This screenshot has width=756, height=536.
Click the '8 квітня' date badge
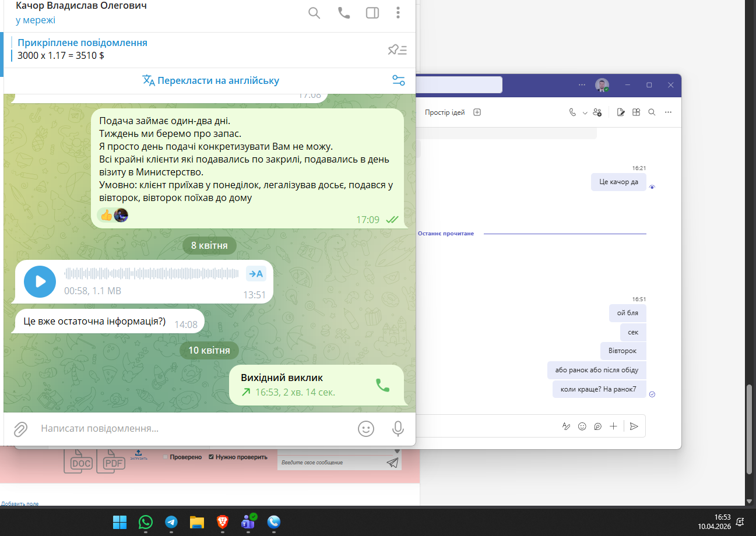[209, 245]
